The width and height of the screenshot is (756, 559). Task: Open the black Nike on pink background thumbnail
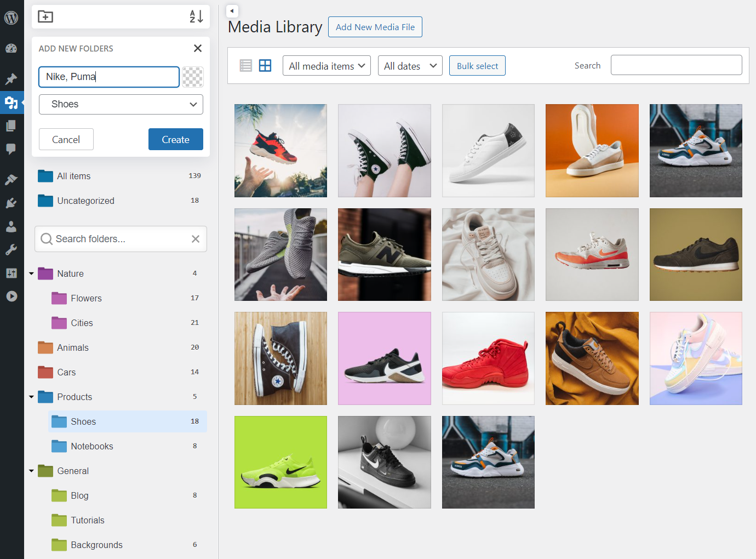(385, 358)
